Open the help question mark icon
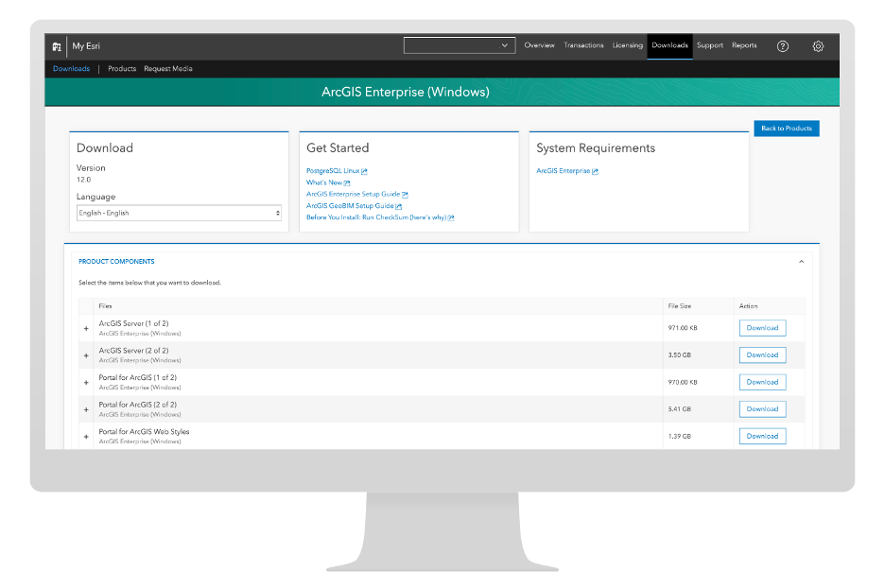 (782, 46)
